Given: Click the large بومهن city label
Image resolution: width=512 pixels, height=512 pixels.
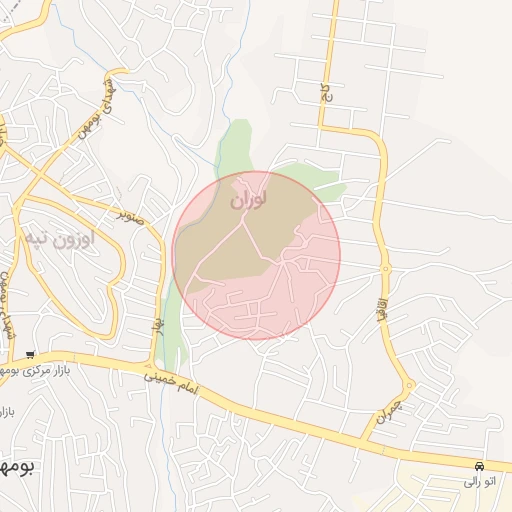Looking at the screenshot, I should (17, 466).
